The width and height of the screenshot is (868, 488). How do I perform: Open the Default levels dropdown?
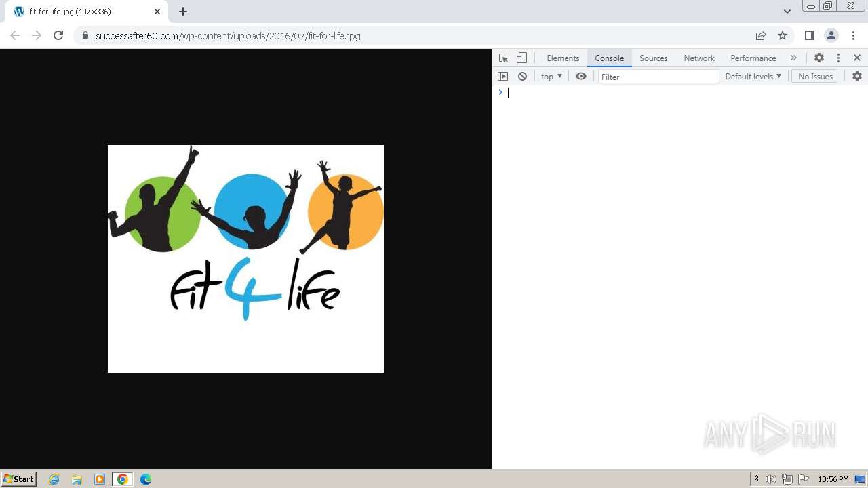(753, 77)
